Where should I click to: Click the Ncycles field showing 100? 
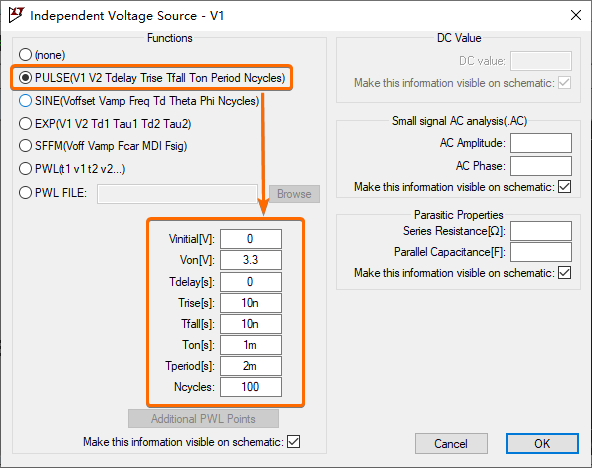coord(251,387)
